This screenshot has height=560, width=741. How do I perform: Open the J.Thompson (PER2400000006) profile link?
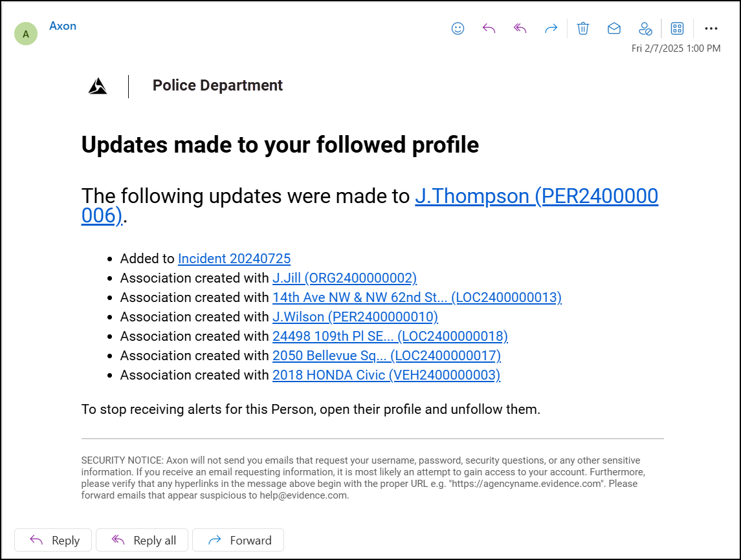coord(536,196)
